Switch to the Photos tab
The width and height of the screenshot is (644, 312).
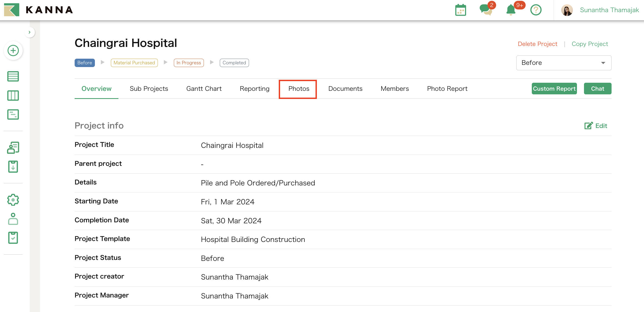[x=298, y=89]
